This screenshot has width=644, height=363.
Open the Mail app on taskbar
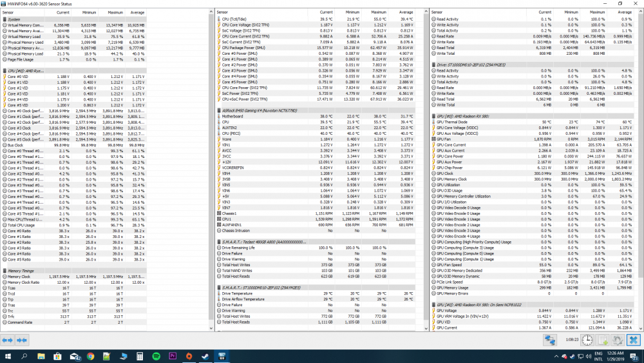75,357
